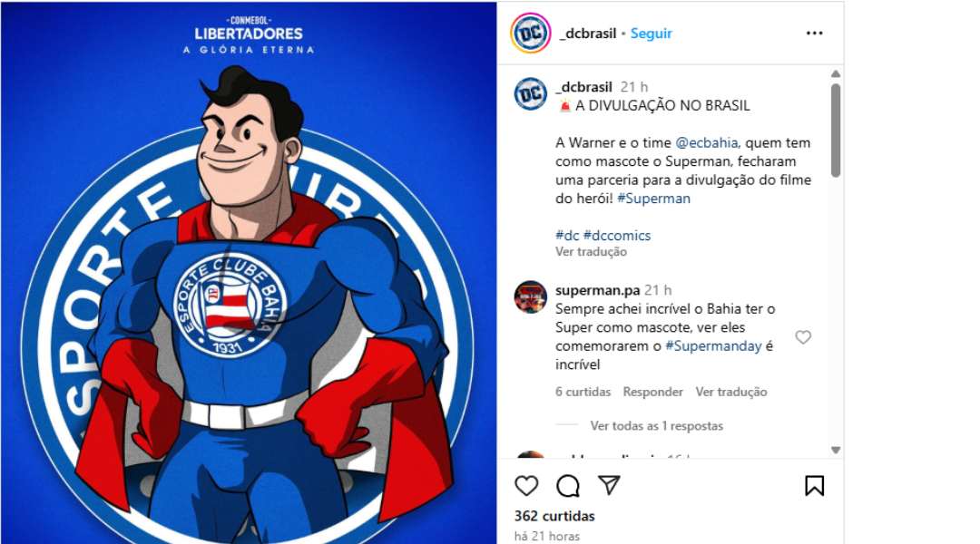The width and height of the screenshot is (980, 544).
Task: Share the post via paper plane icon
Action: (x=609, y=485)
